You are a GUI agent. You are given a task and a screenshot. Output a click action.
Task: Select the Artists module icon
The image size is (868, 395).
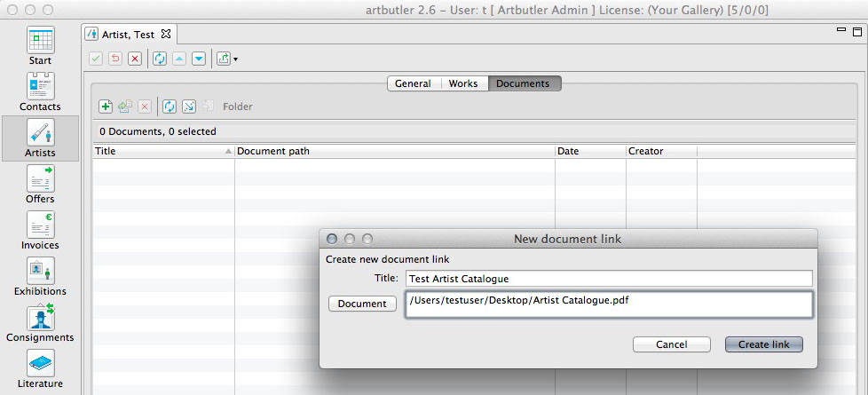point(41,138)
